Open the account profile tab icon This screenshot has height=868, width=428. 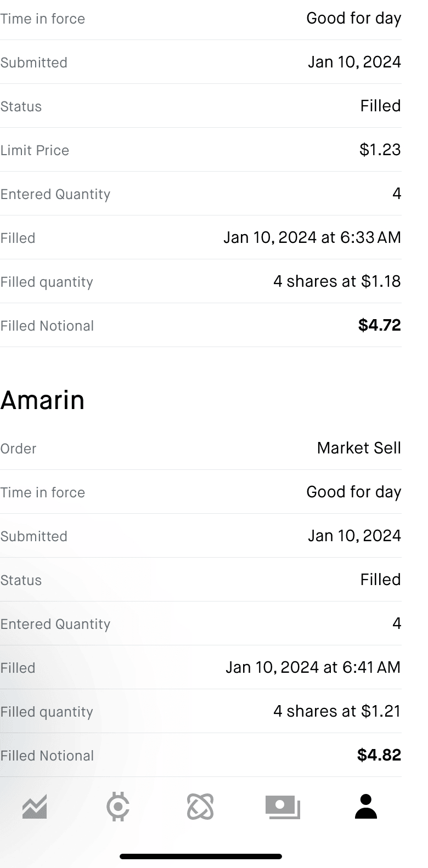pos(365,807)
